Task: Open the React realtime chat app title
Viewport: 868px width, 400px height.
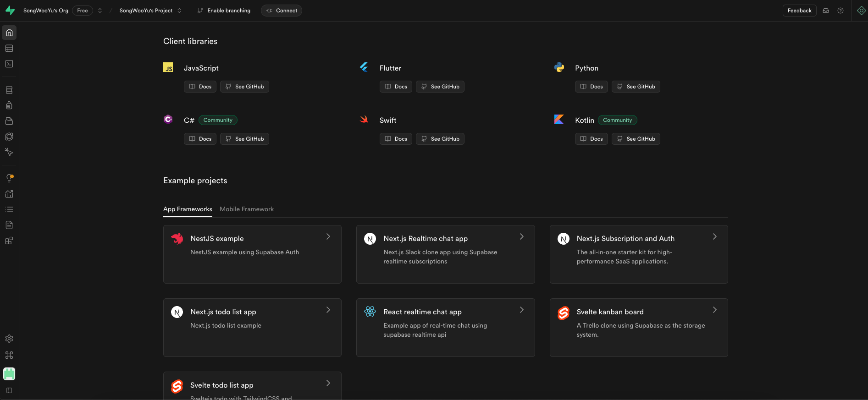Action: (422, 312)
